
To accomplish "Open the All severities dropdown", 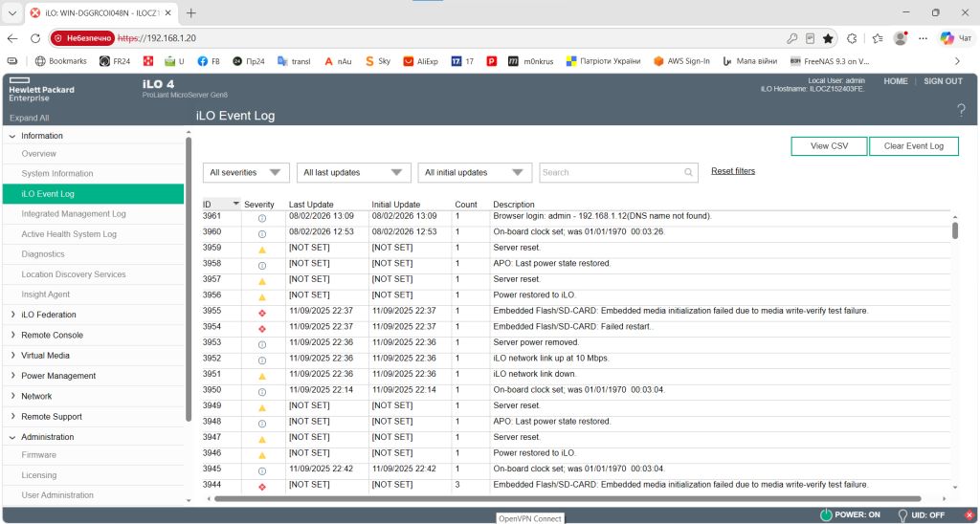I will pyautogui.click(x=246, y=172).
